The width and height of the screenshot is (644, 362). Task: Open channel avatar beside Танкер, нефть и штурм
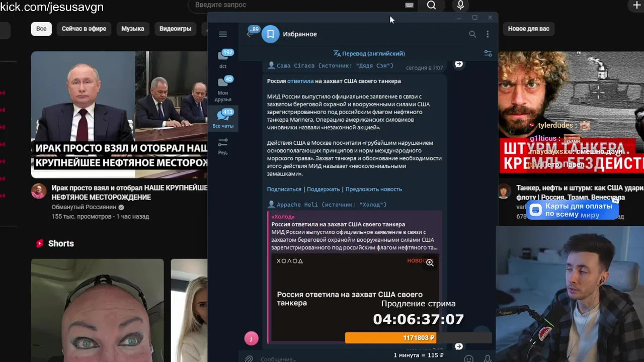point(505,191)
